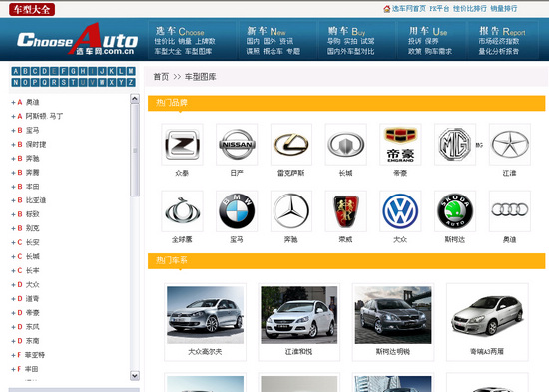Expand the 别克 brand node
The image size is (549, 392).
(13, 228)
